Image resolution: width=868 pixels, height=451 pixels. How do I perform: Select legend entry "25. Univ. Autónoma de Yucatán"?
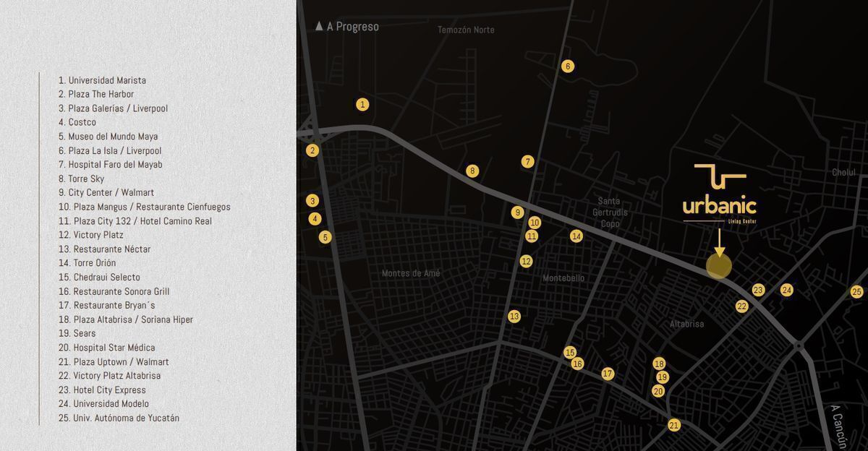click(x=119, y=418)
